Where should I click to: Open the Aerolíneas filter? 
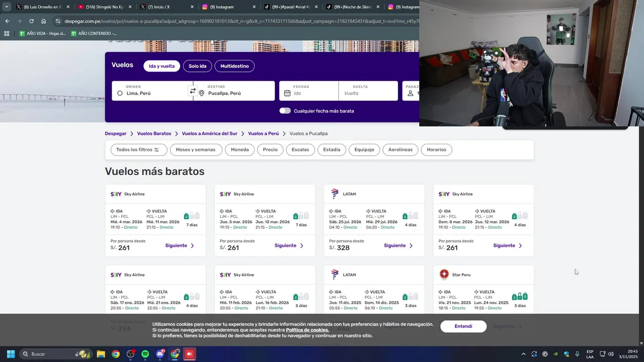point(400,150)
